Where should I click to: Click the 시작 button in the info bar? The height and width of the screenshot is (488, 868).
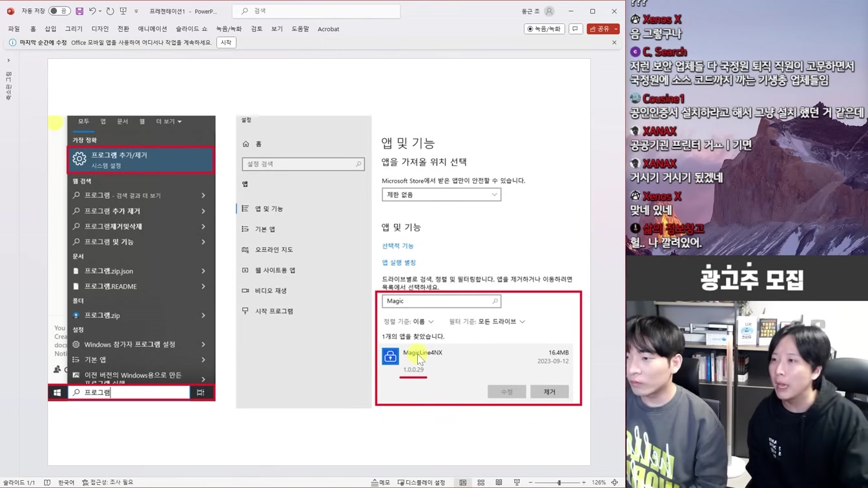click(x=226, y=43)
